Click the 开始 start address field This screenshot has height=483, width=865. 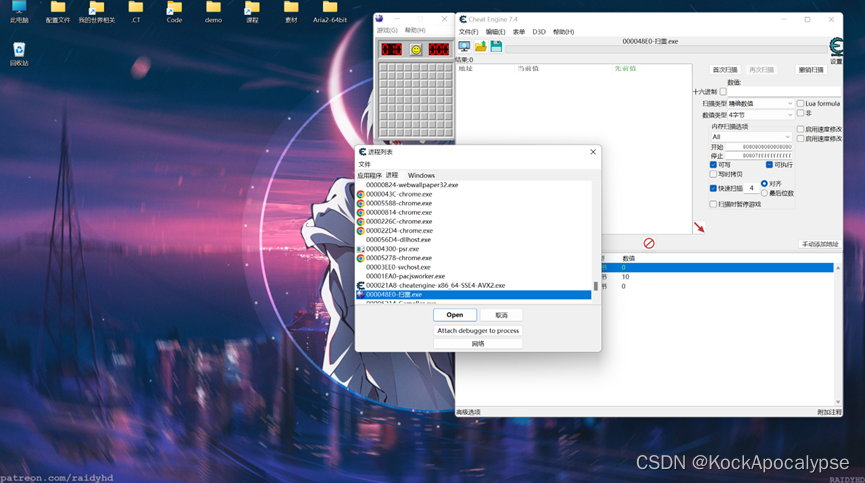coord(759,147)
